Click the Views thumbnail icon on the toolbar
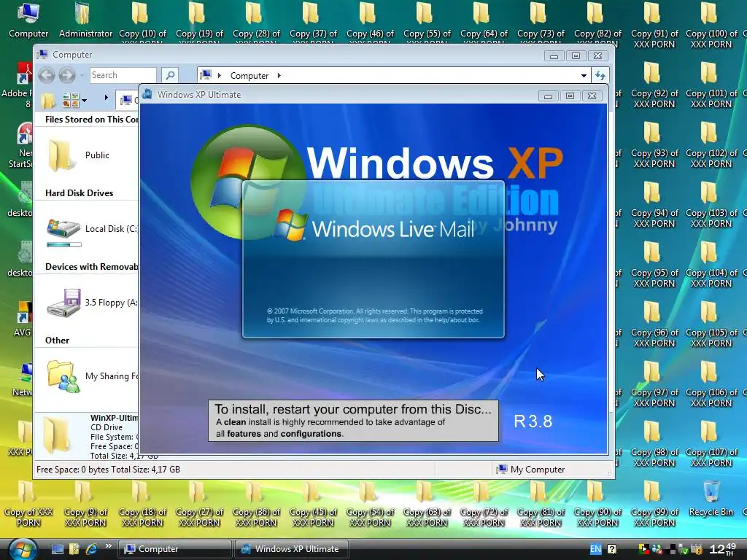 point(71,101)
